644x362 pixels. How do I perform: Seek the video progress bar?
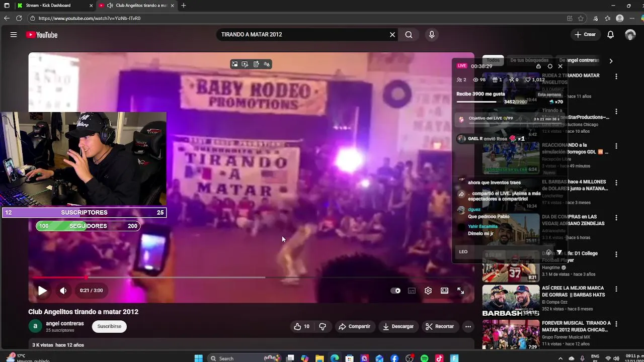click(x=252, y=277)
